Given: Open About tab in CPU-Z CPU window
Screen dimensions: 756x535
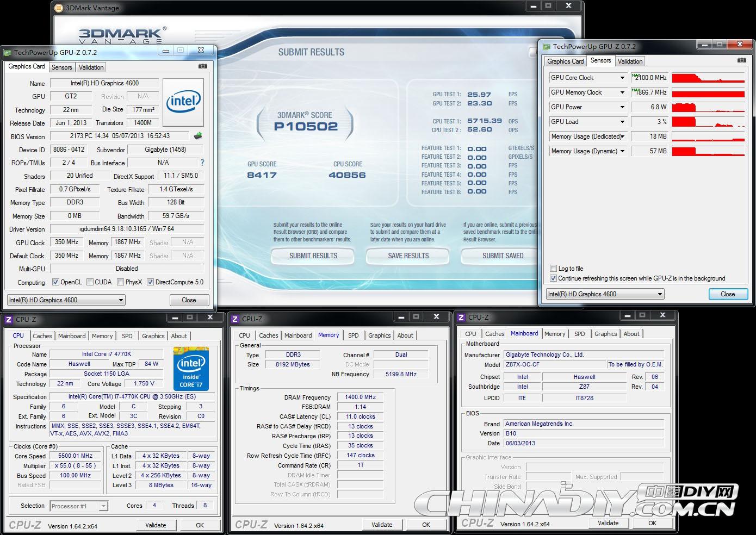Looking at the screenshot, I should point(179,336).
